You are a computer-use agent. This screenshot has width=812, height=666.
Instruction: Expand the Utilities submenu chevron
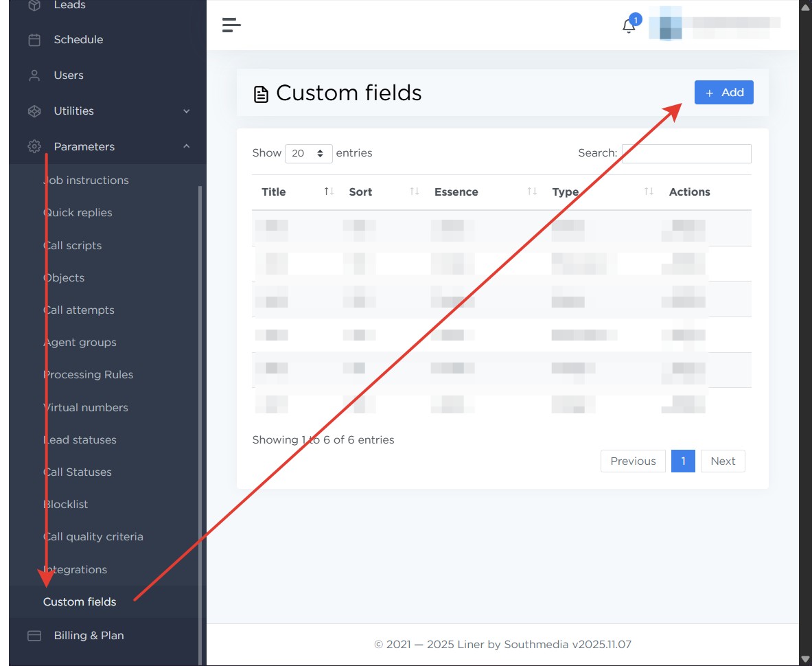point(186,111)
